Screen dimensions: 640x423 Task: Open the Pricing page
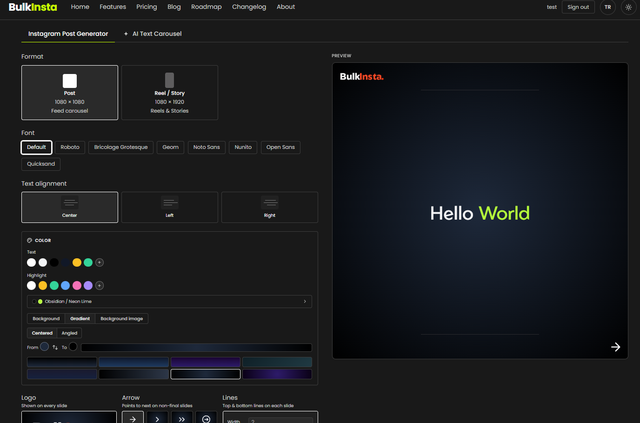[x=147, y=7]
